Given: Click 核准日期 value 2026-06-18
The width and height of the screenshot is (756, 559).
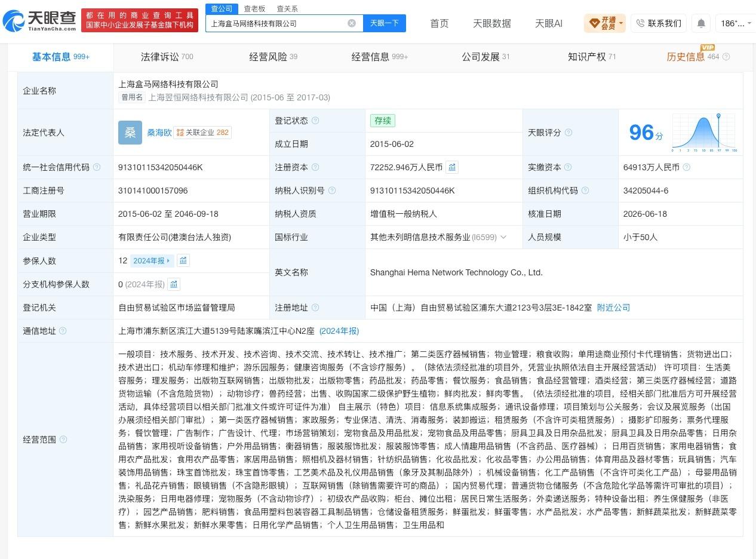Looking at the screenshot, I should click(x=645, y=214).
